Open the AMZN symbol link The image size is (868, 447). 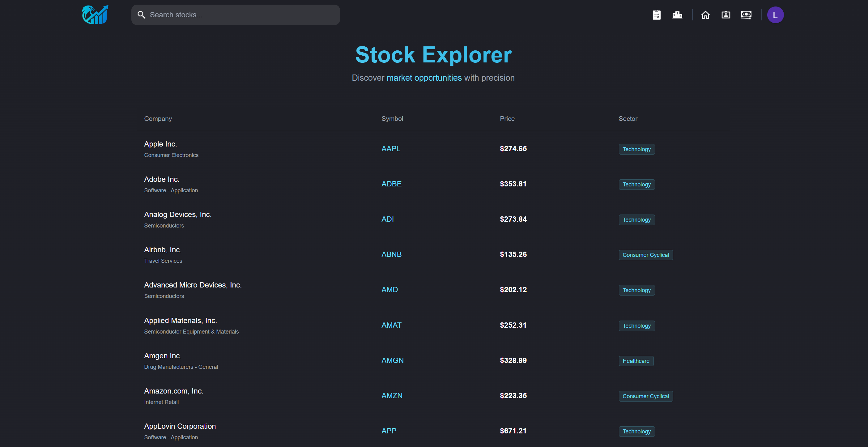point(392,395)
